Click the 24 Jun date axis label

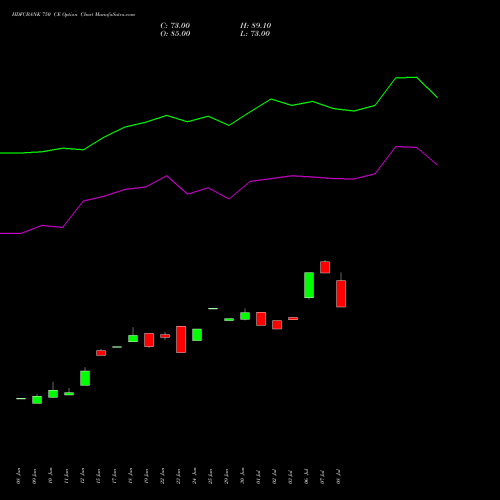click(x=195, y=476)
